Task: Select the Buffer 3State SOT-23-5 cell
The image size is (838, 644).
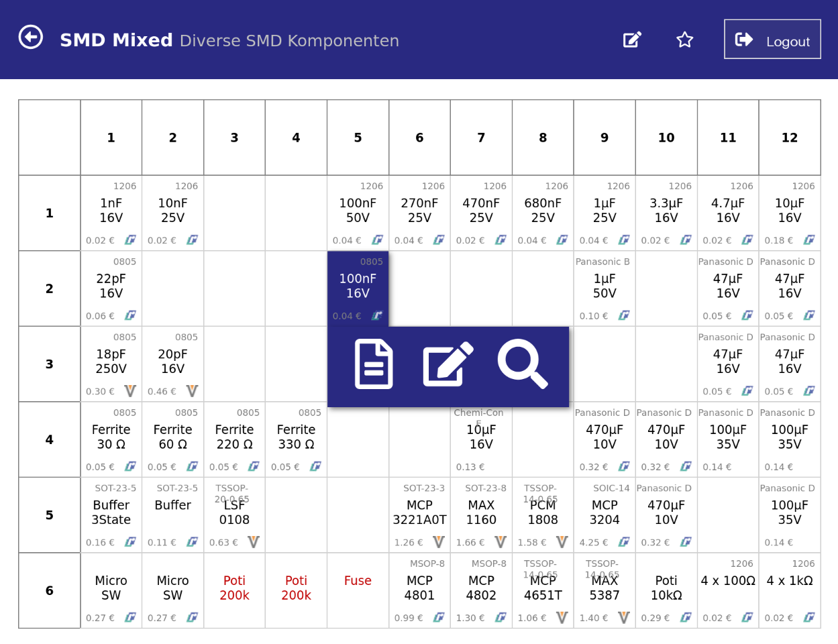Action: 111,515
